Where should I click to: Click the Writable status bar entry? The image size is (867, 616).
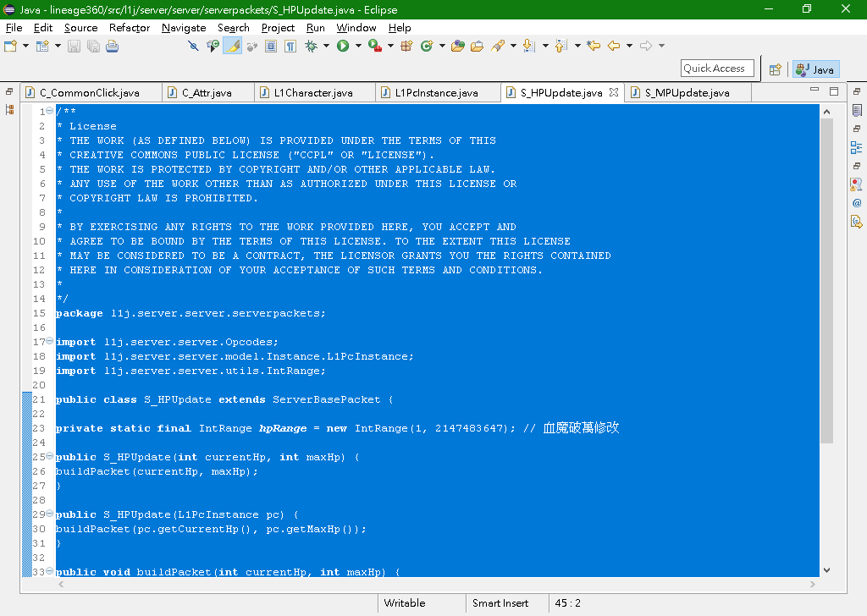click(x=405, y=603)
